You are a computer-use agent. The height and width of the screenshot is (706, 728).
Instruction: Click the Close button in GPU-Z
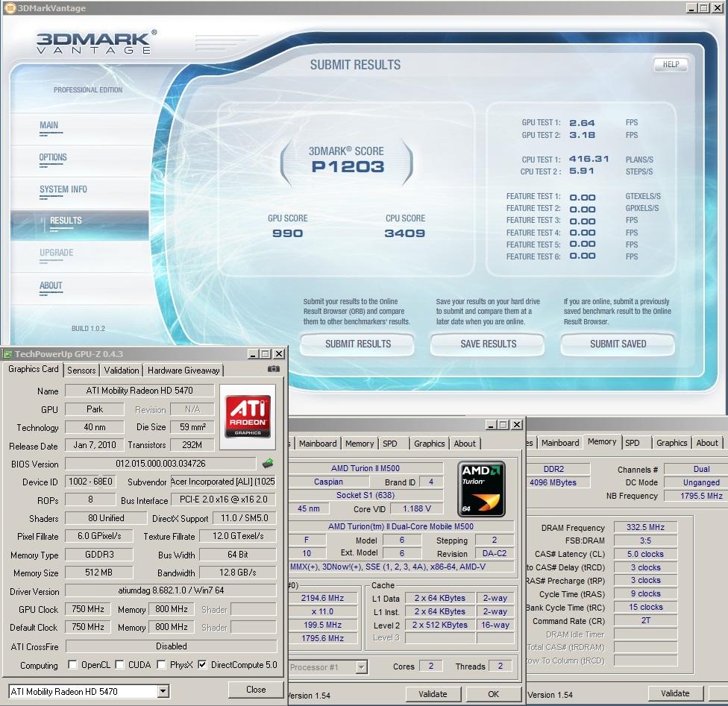256,690
